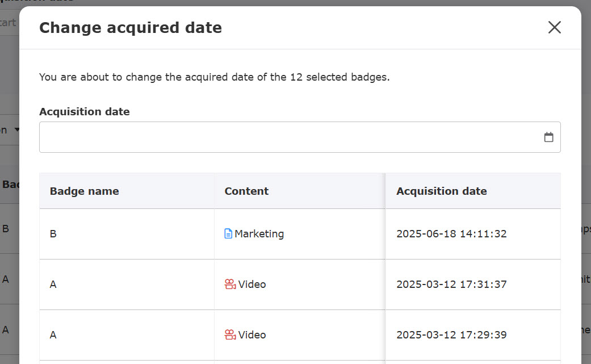This screenshot has height=364, width=591.
Task: Select the Video label in the 17:29:39 row
Action: 252,334
